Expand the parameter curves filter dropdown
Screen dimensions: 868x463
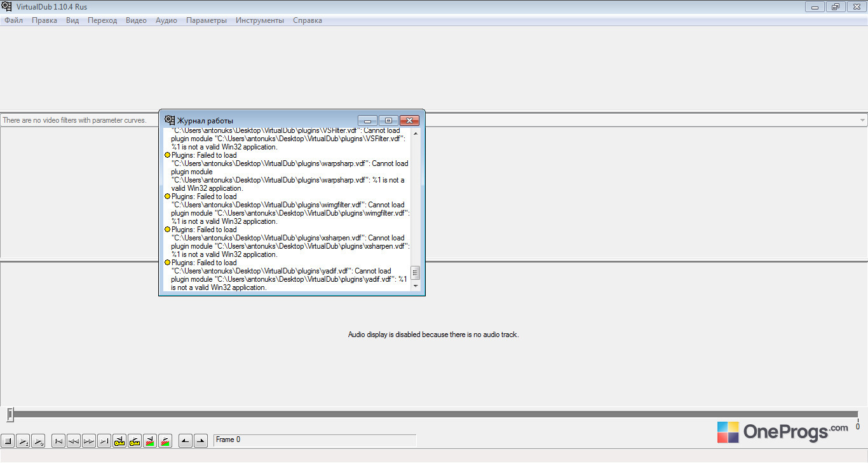pos(862,120)
